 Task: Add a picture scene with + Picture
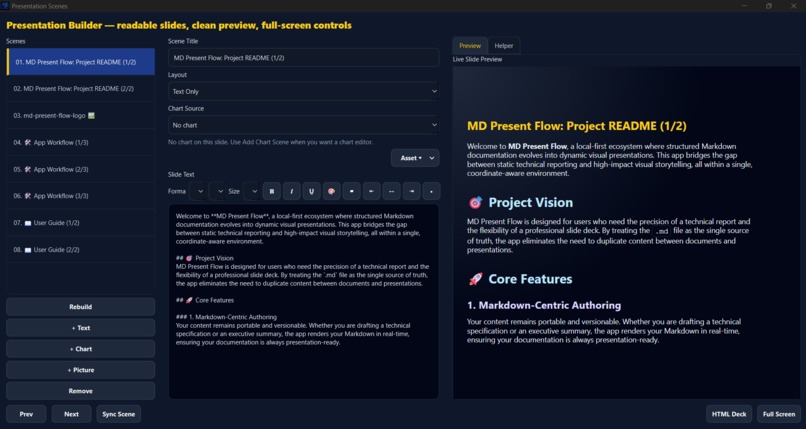click(x=81, y=370)
